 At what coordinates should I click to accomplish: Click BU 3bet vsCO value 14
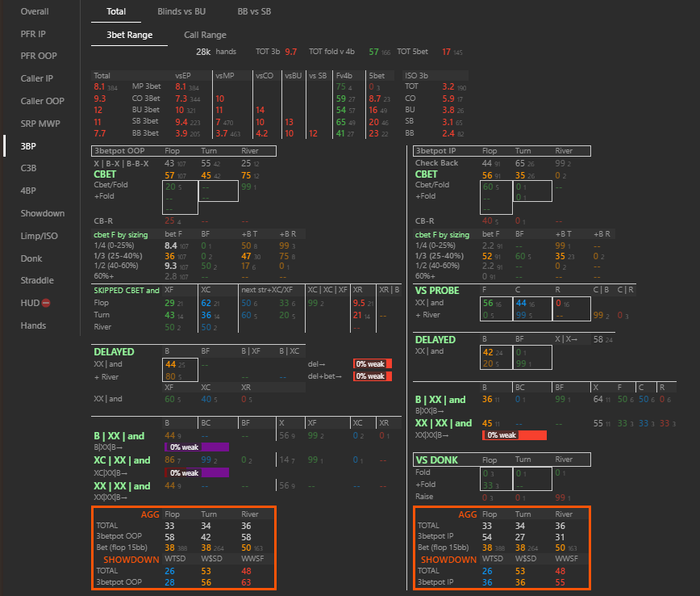click(260, 110)
